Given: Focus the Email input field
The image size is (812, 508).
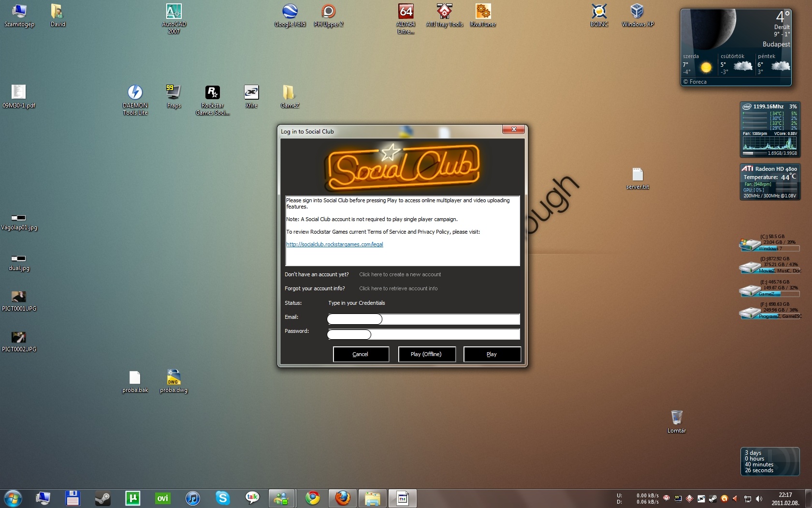Looking at the screenshot, I should click(423, 319).
